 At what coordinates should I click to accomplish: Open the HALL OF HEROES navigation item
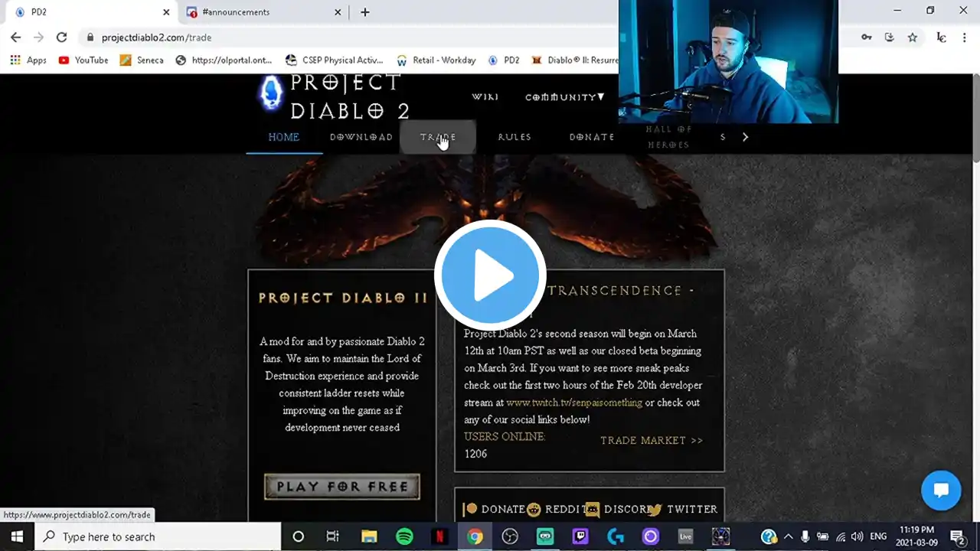point(668,137)
